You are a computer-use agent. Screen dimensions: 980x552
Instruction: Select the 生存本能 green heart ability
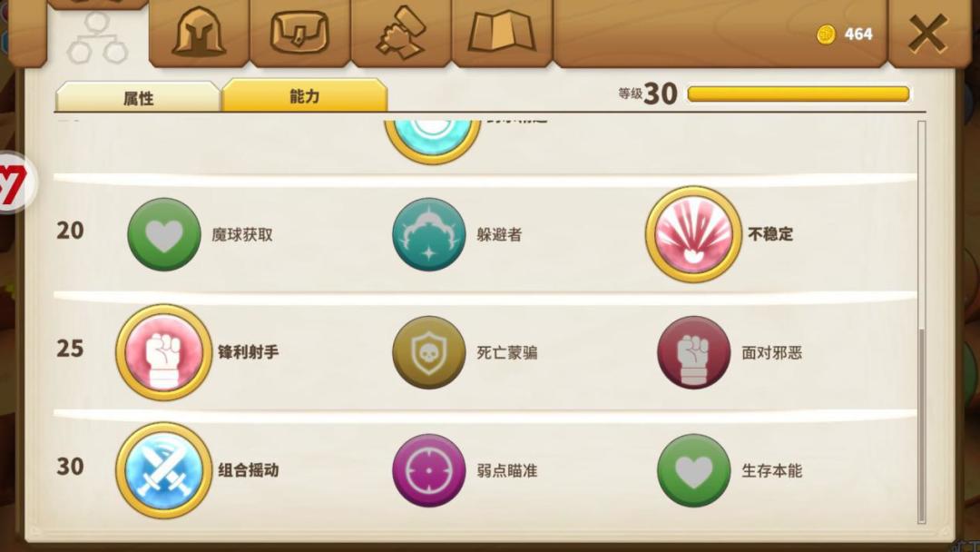(694, 470)
